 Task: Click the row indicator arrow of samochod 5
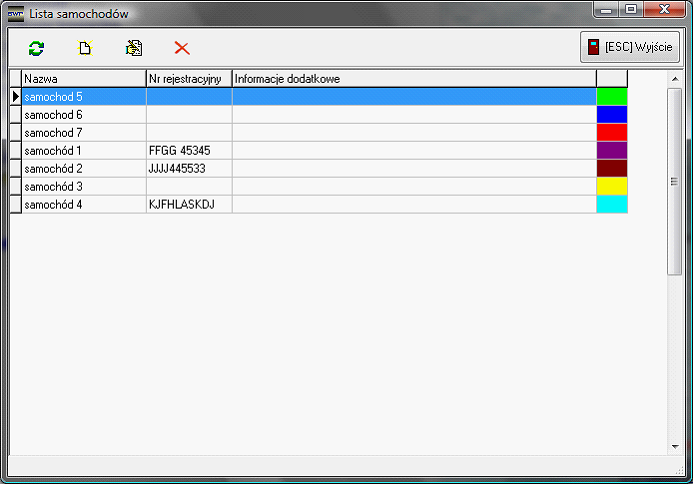point(15,97)
